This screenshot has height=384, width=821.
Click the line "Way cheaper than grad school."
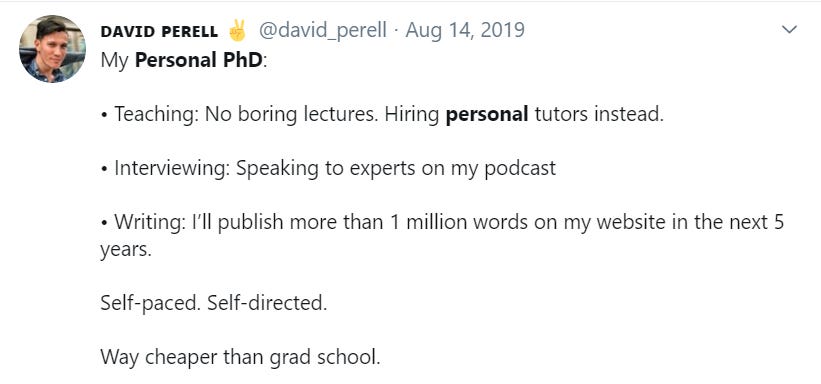point(240,357)
